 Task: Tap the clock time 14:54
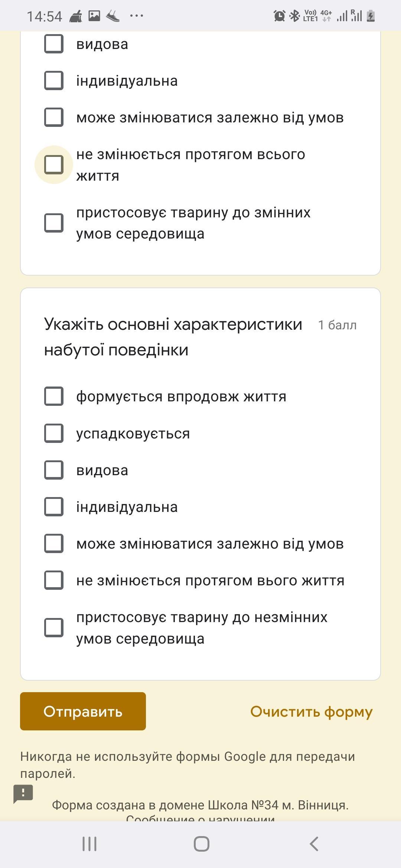[x=44, y=16]
